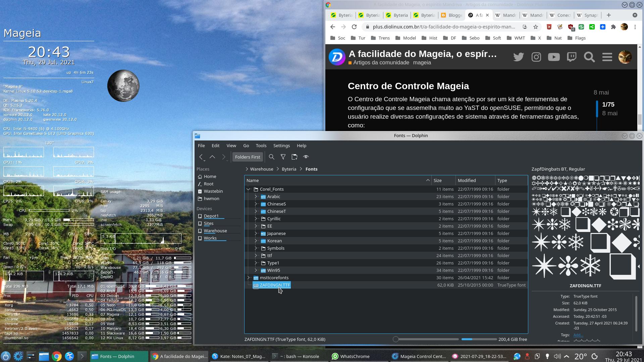This screenshot has width=644, height=362.
Task: Collapse the Corel_Fonts folder
Action: tap(249, 189)
